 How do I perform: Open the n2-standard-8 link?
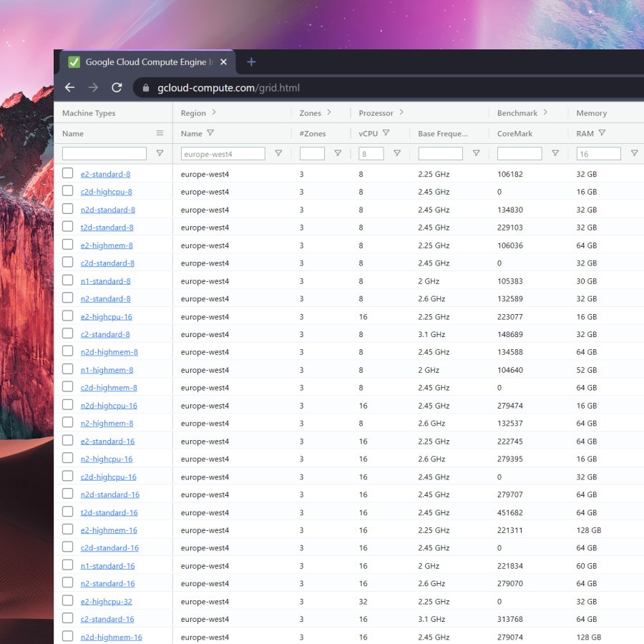point(106,299)
